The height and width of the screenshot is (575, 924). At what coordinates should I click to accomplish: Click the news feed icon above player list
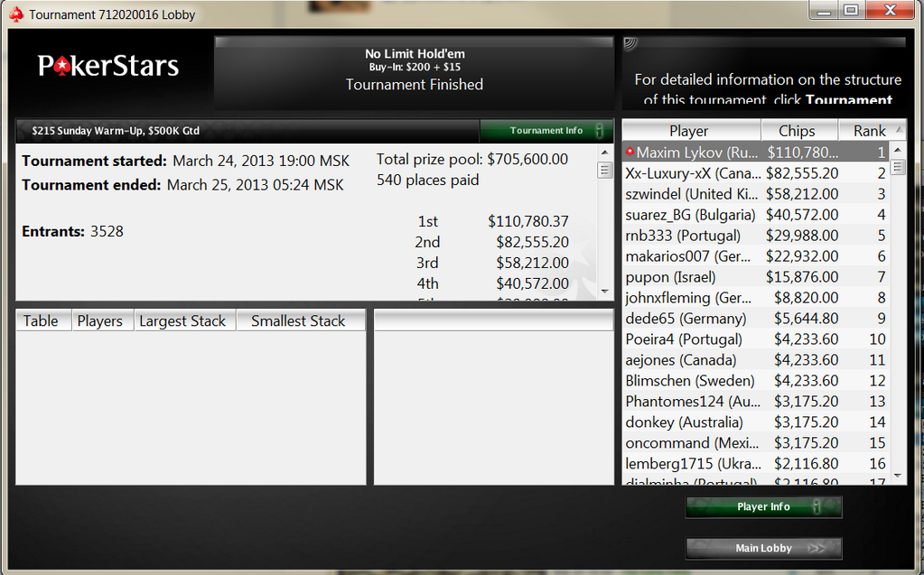pyautogui.click(x=630, y=43)
